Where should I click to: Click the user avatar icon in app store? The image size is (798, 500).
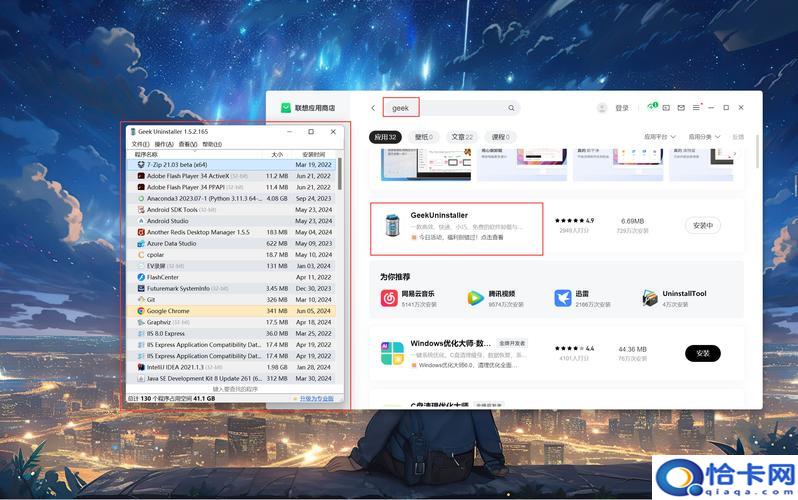click(x=602, y=108)
